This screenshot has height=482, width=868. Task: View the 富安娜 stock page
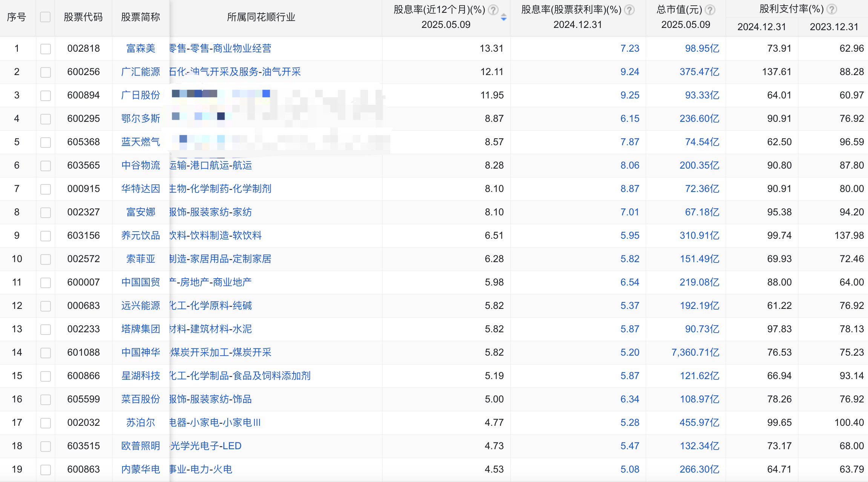(141, 212)
